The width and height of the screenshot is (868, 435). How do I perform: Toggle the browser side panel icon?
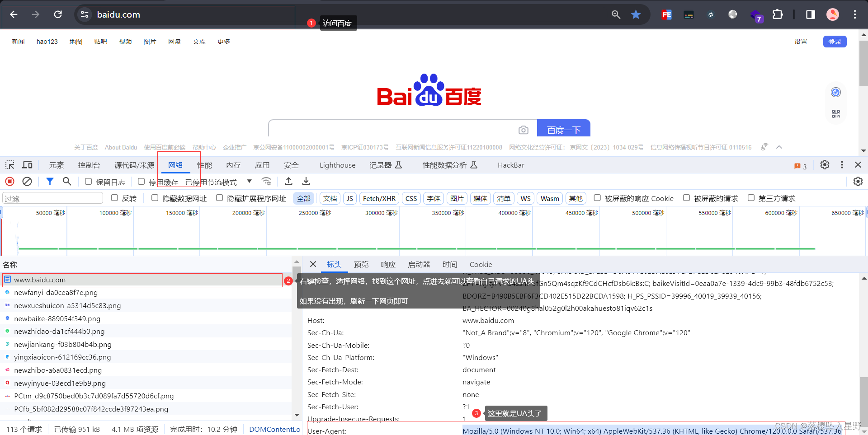point(810,14)
